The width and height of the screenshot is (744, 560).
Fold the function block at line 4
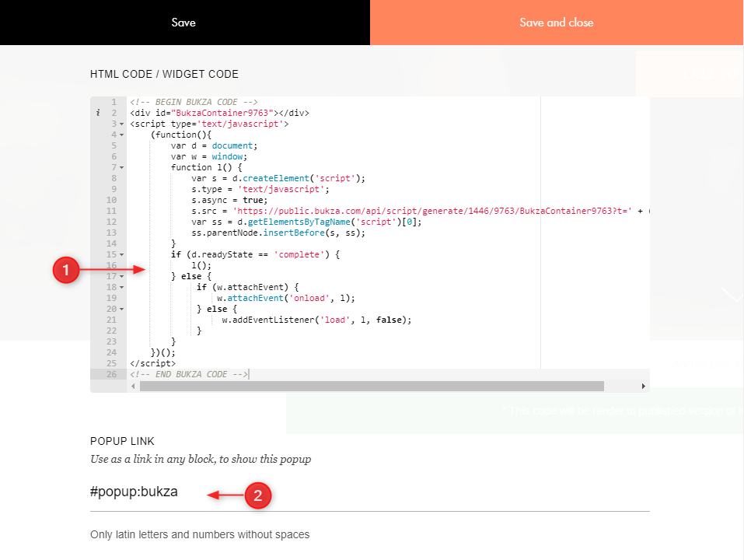coord(122,135)
